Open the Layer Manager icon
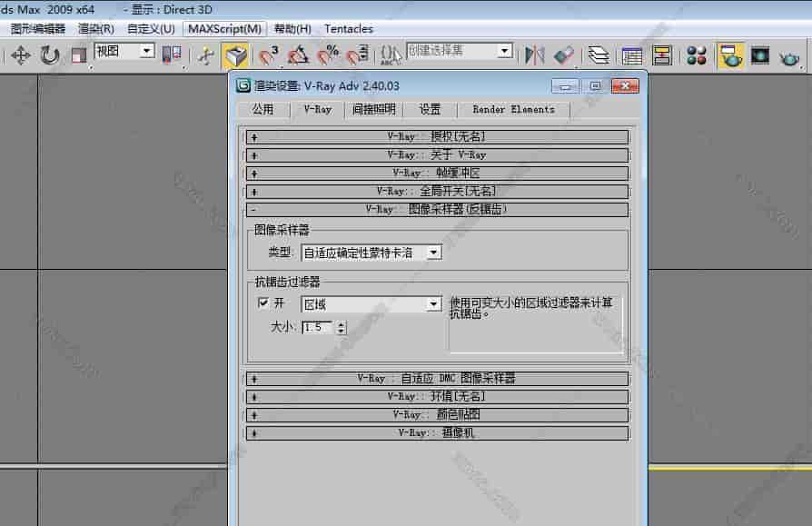This screenshot has height=526, width=812. click(598, 55)
